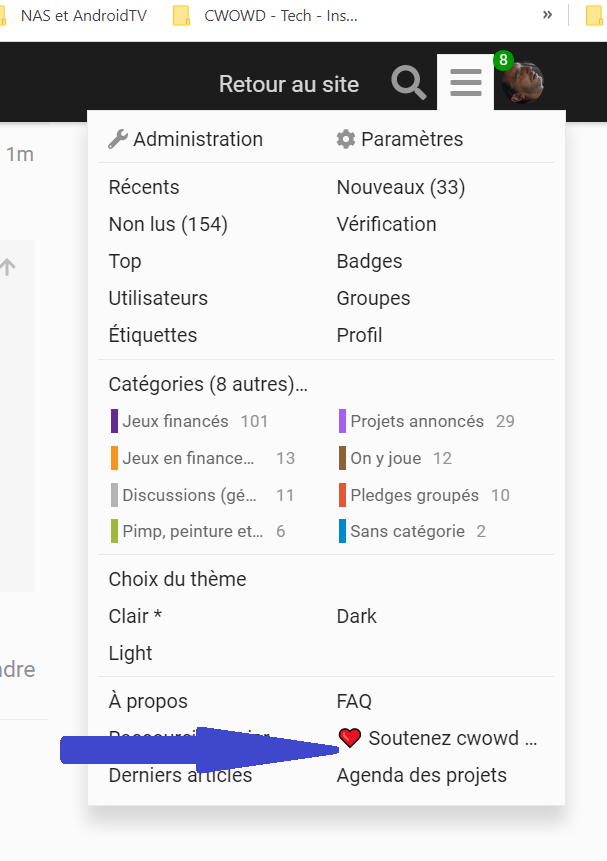Open Administration with wrench icon
Image resolution: width=607 pixels, height=861 pixels.
click(x=186, y=140)
